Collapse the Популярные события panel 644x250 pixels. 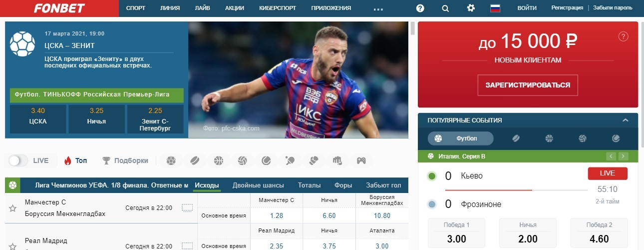tap(625, 120)
